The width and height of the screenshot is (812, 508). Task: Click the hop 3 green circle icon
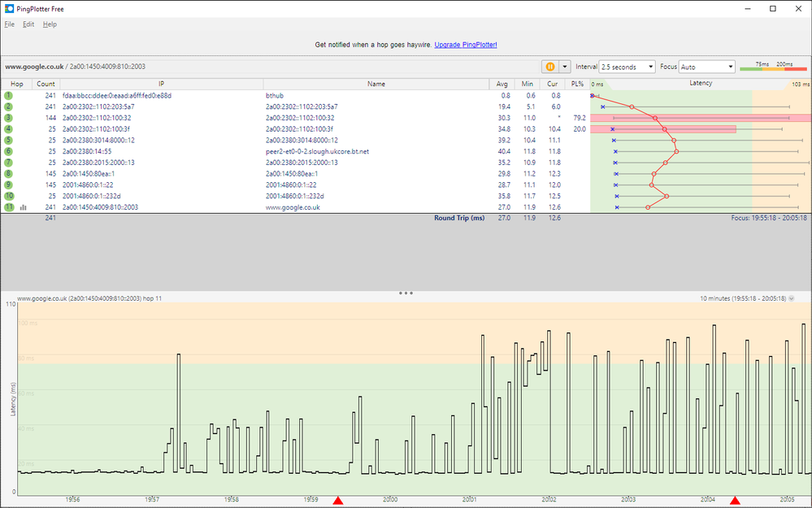pos(9,118)
